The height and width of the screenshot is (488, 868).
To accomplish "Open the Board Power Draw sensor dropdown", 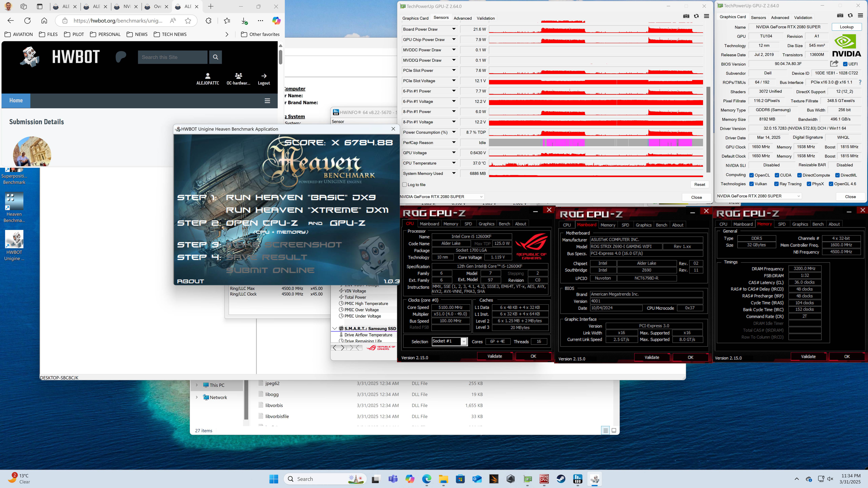I will tap(454, 29).
